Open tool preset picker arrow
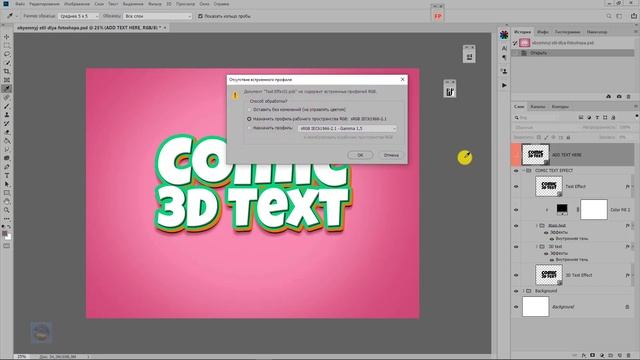 point(17,16)
